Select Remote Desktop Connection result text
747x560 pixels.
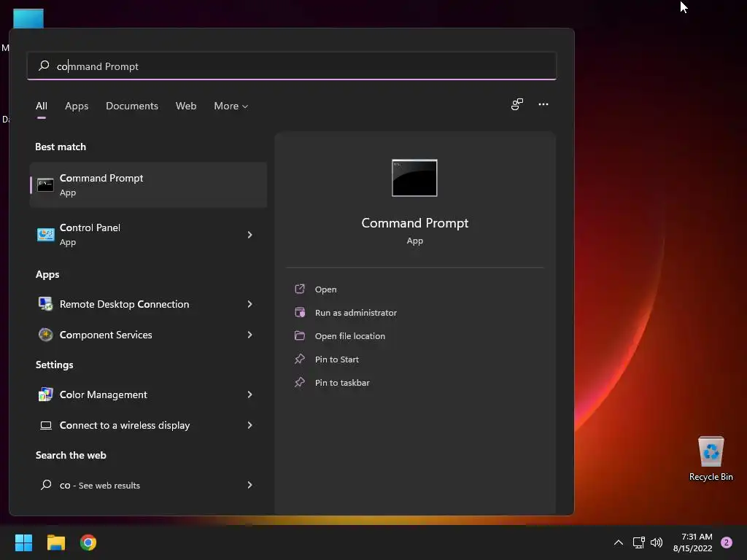coord(124,304)
